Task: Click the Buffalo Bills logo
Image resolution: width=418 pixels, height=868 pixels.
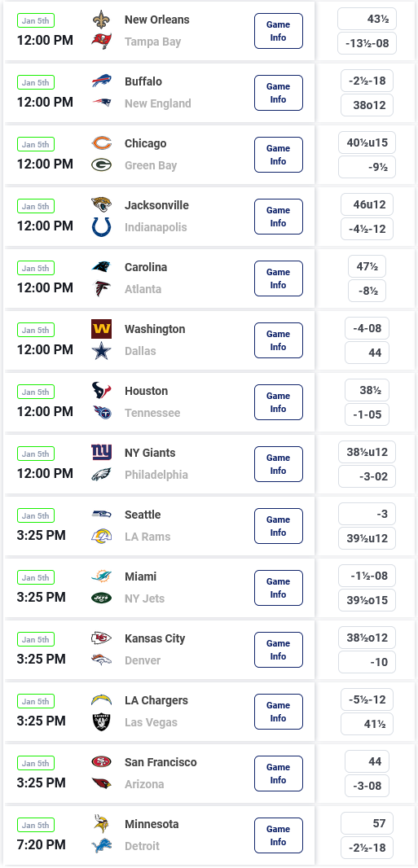Action: click(101, 81)
